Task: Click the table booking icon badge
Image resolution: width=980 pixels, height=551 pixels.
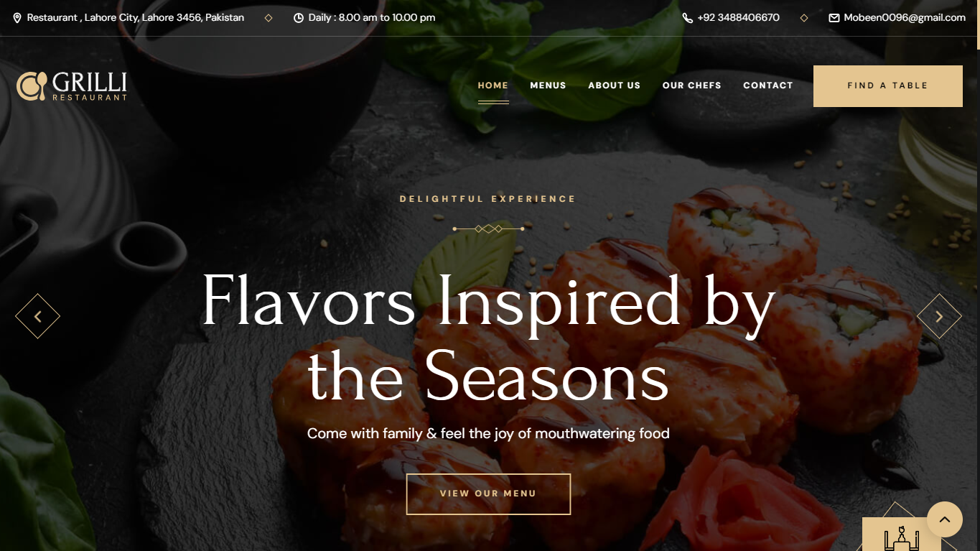Action: [901, 534]
